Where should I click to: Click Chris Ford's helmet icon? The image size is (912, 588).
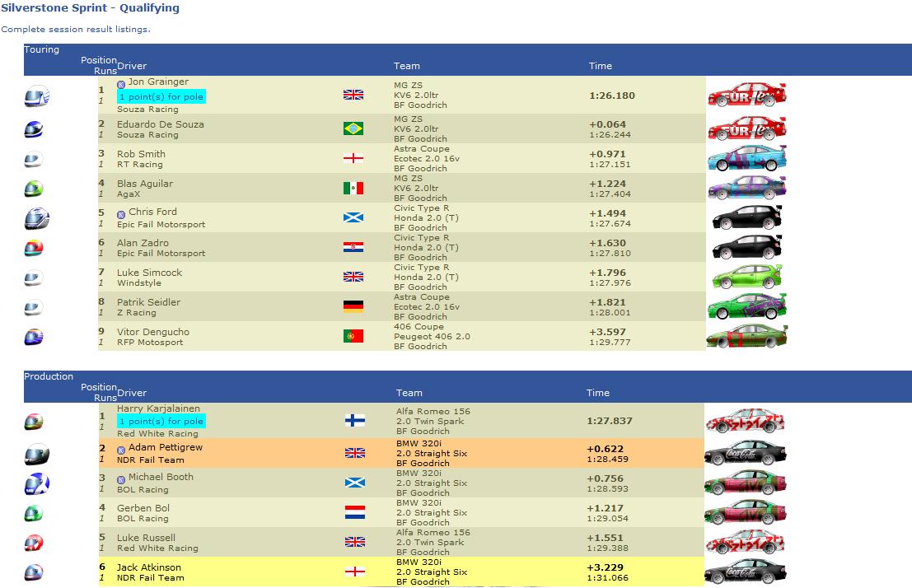tap(36, 219)
